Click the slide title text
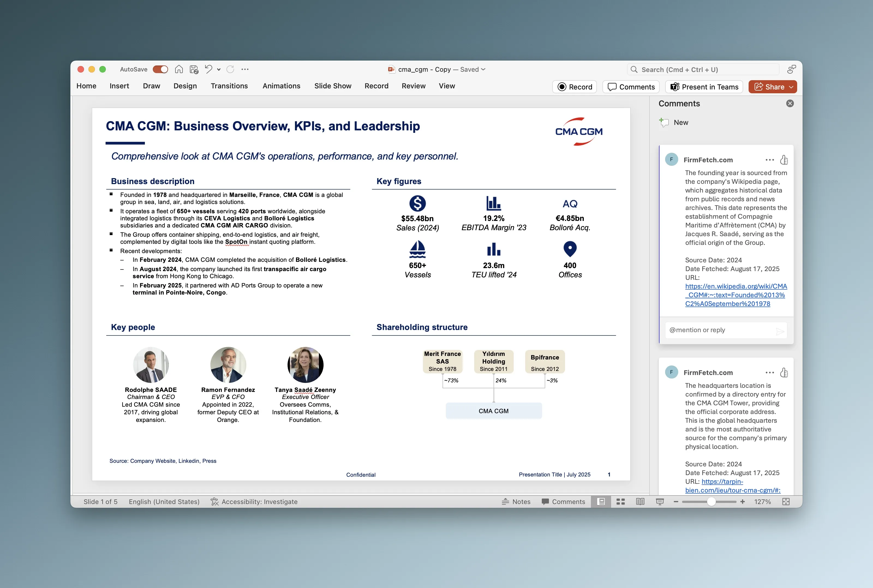 point(263,126)
